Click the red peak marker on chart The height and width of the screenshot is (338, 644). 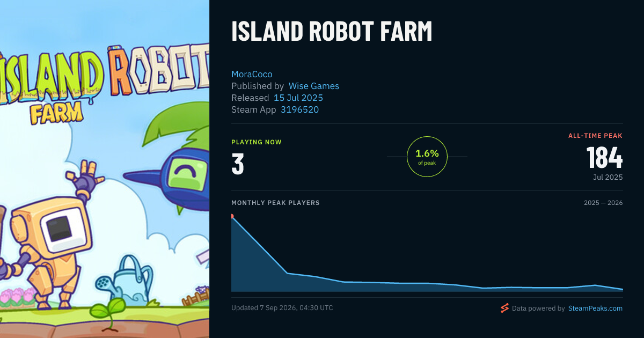point(232,216)
